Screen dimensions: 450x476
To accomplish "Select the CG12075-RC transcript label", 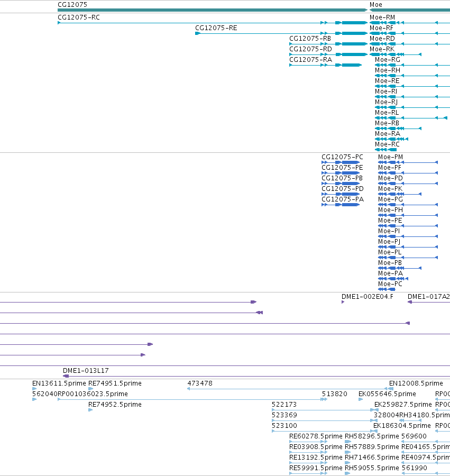I will [79, 17].
